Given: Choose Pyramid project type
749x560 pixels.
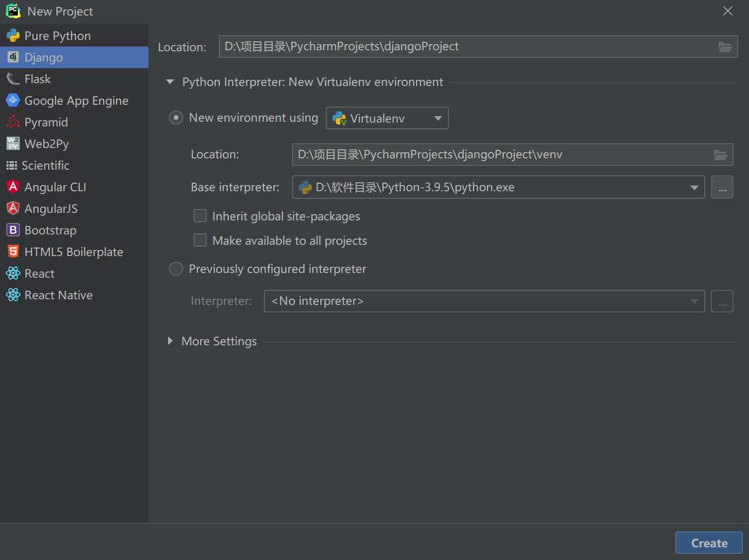Looking at the screenshot, I should click(74, 122).
